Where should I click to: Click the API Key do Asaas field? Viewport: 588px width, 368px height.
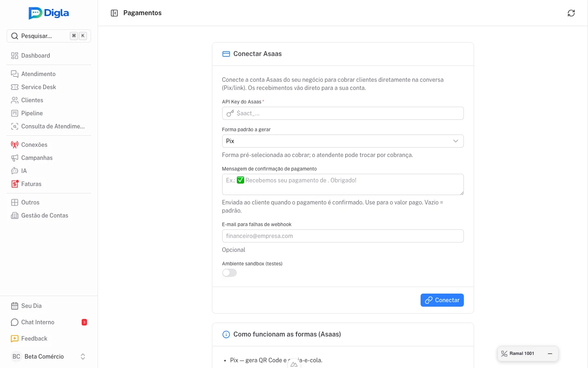pyautogui.click(x=343, y=113)
